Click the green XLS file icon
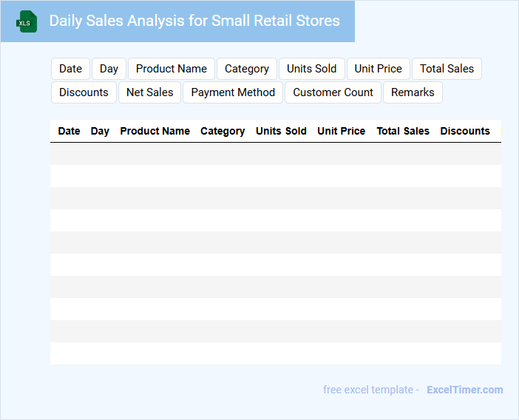This screenshot has height=420, width=519. coord(27,21)
